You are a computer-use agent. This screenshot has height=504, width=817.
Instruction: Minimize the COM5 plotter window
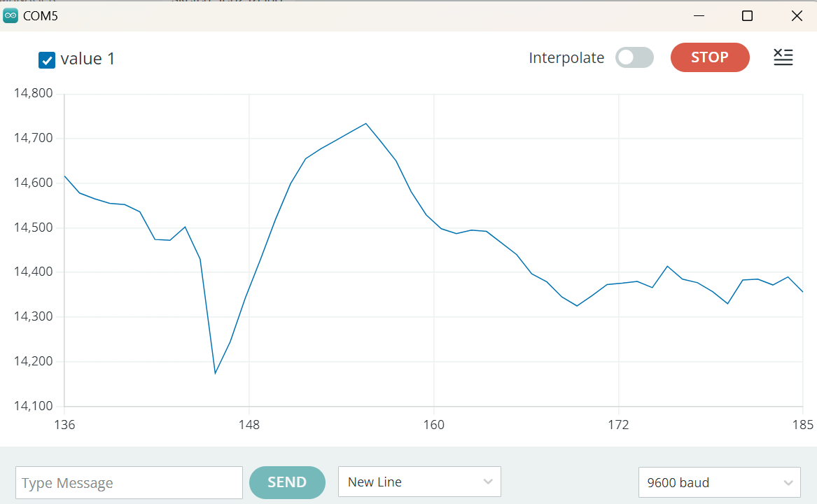[698, 15]
